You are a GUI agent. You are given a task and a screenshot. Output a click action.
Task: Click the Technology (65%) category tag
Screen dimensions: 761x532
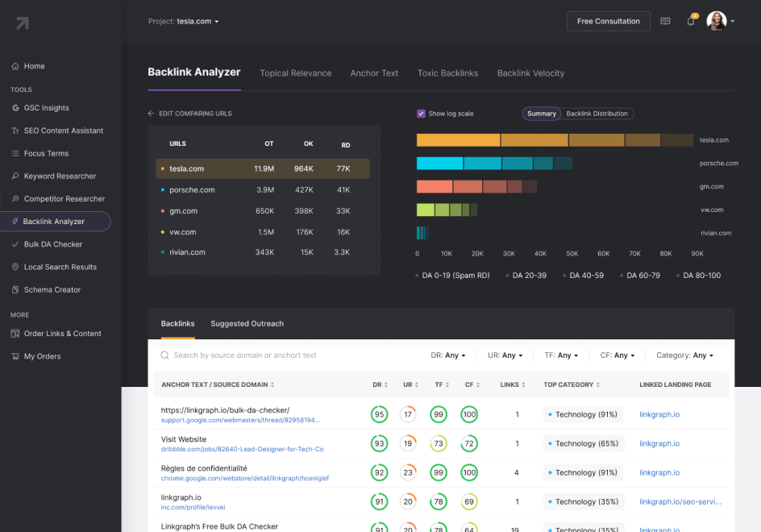[x=584, y=443]
